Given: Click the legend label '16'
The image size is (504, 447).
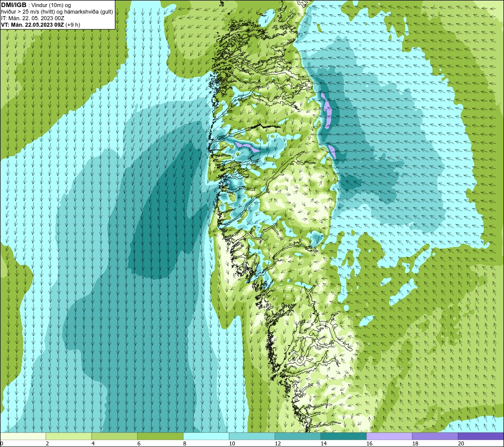Looking at the screenshot, I should click(369, 443).
